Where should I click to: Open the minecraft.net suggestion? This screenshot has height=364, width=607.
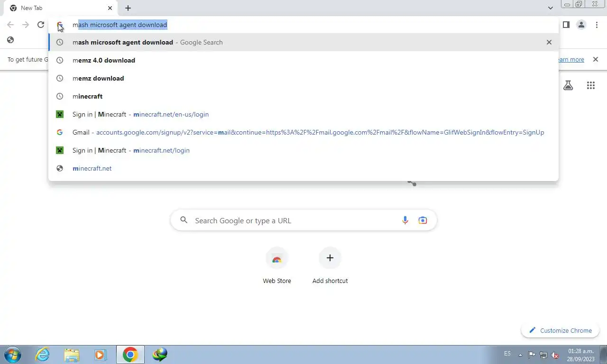pos(303,168)
